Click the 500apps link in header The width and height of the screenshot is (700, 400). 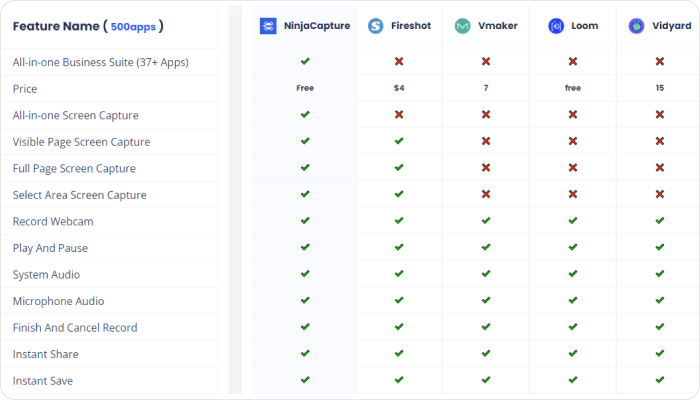click(134, 27)
